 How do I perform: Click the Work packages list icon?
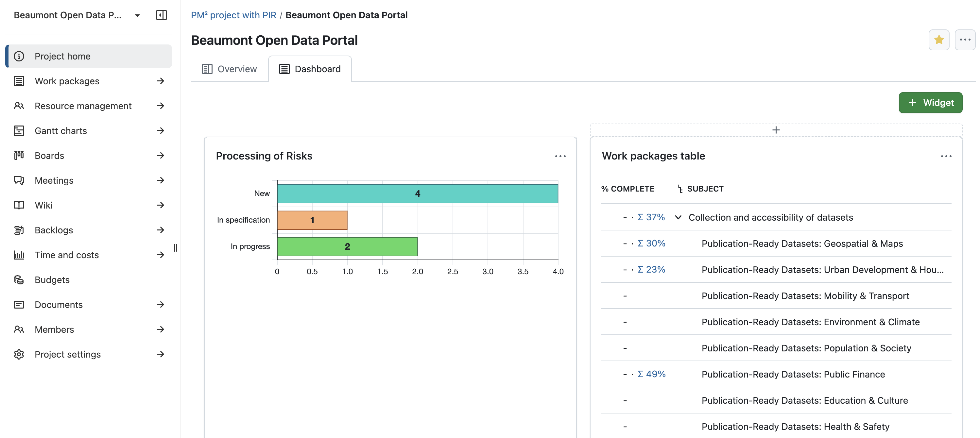point(19,81)
